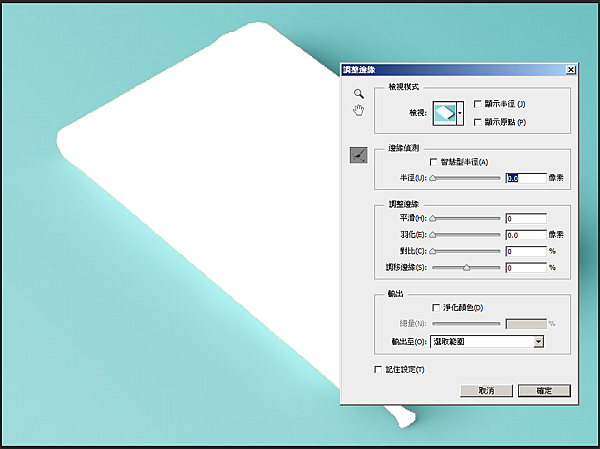Viewport: 600px width, 449px height.
Task: Open the 檢視 view mode dropdown arrow
Action: [x=460, y=113]
